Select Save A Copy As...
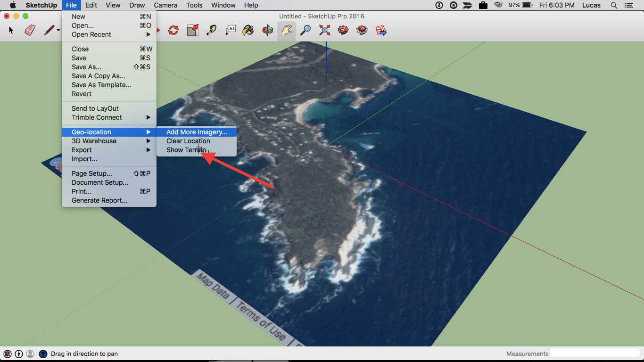Viewport: 644px width, 362px height. (x=109, y=76)
